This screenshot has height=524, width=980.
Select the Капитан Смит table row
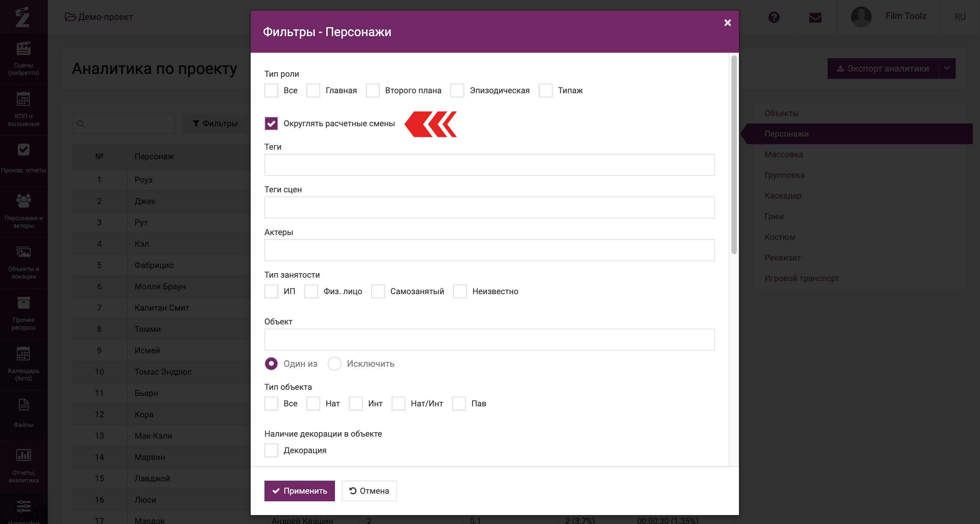click(x=161, y=308)
